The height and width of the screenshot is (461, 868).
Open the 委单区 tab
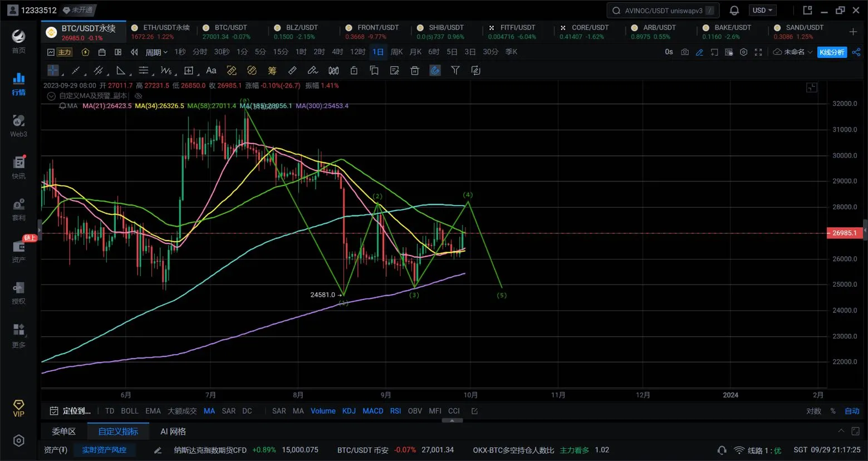coord(64,431)
